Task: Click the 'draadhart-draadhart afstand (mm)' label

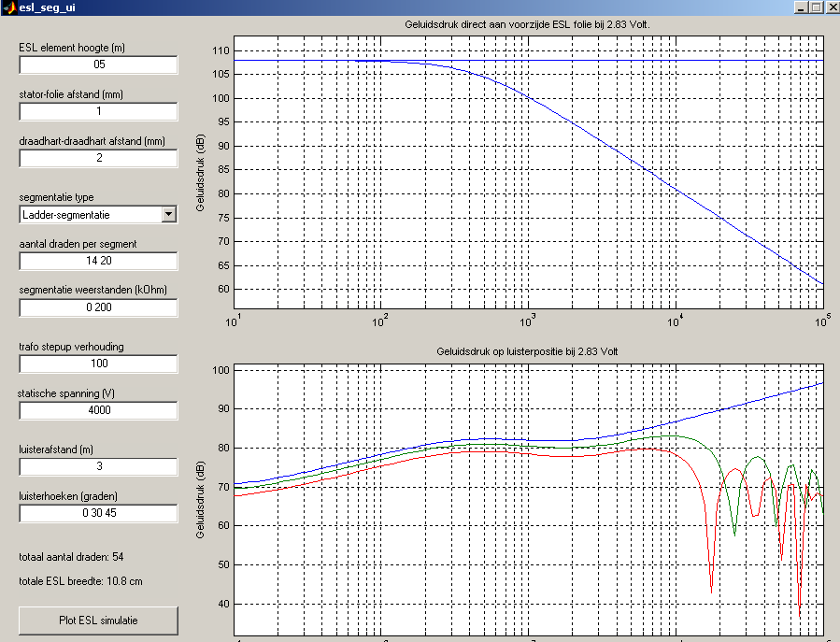Action: [x=92, y=141]
